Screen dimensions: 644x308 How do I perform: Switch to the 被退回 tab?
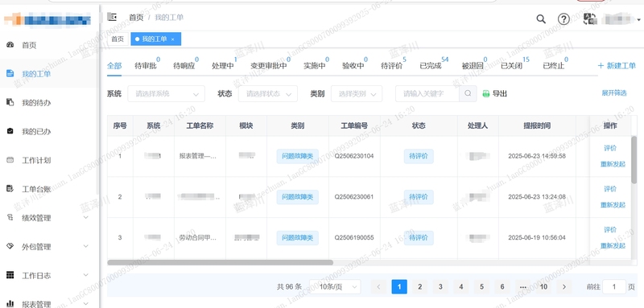point(473,66)
